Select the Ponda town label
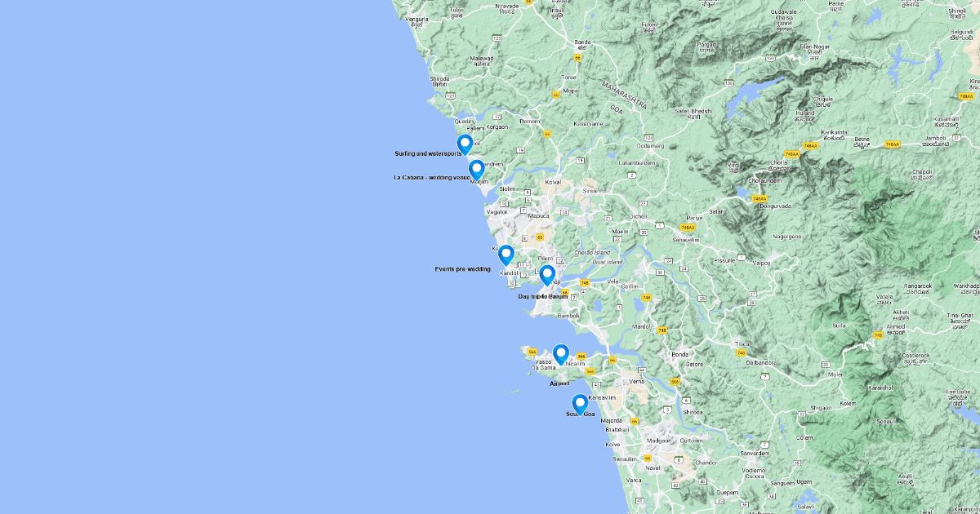Screen dimensions: 980x514 coord(679,354)
